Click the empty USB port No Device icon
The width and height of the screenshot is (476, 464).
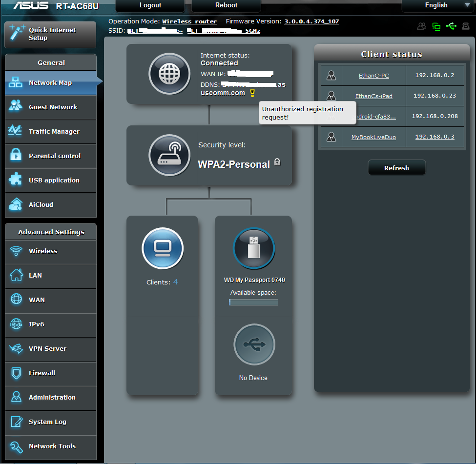click(x=254, y=344)
